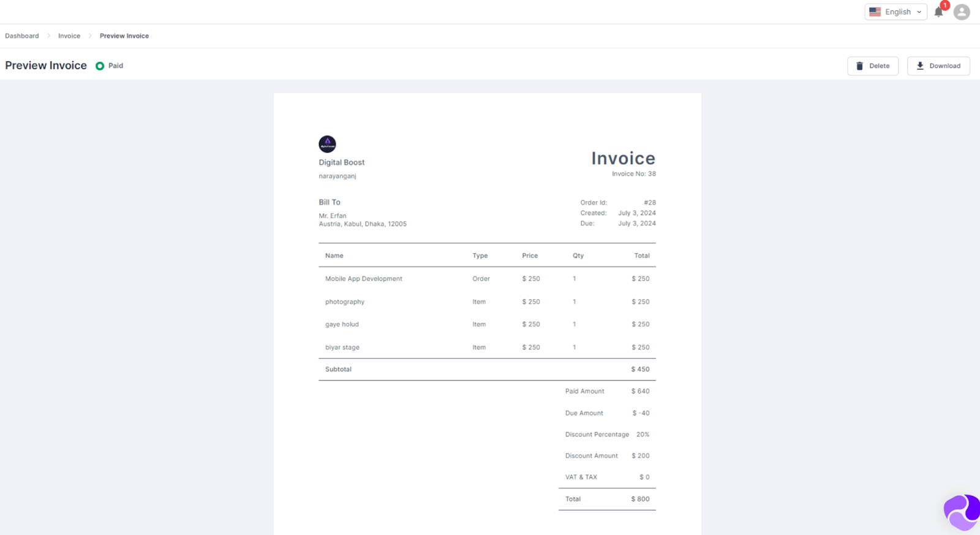980x535 pixels.
Task: Select the Invoice No: 38 text
Action: click(x=635, y=173)
